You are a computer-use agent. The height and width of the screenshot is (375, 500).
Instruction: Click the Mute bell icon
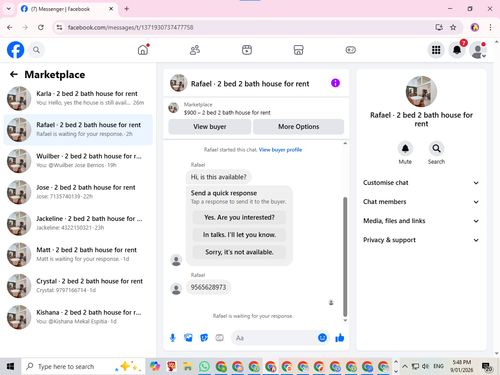[x=405, y=148]
